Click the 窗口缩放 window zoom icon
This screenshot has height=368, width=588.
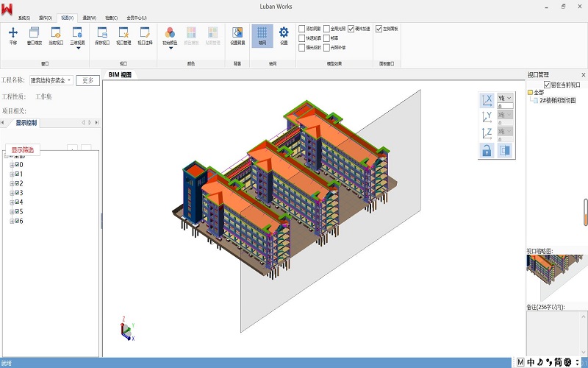pos(34,32)
